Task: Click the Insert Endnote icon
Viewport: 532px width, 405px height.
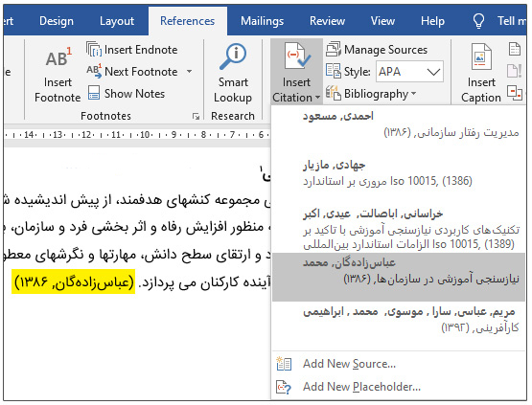Action: point(93,50)
